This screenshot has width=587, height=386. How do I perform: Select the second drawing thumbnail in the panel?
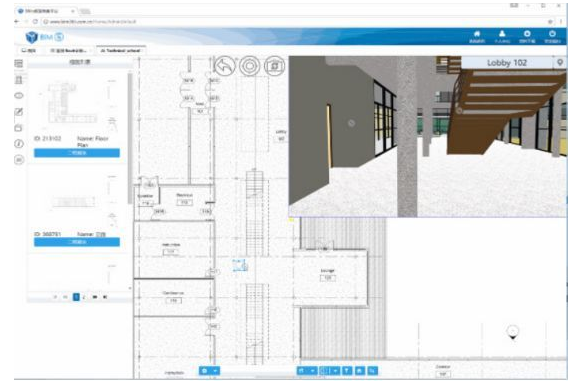[77, 201]
